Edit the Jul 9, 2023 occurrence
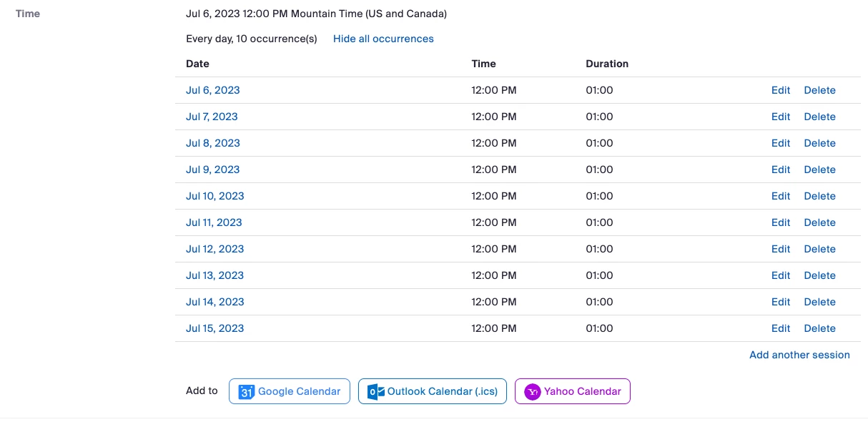The width and height of the screenshot is (868, 422). tap(781, 170)
